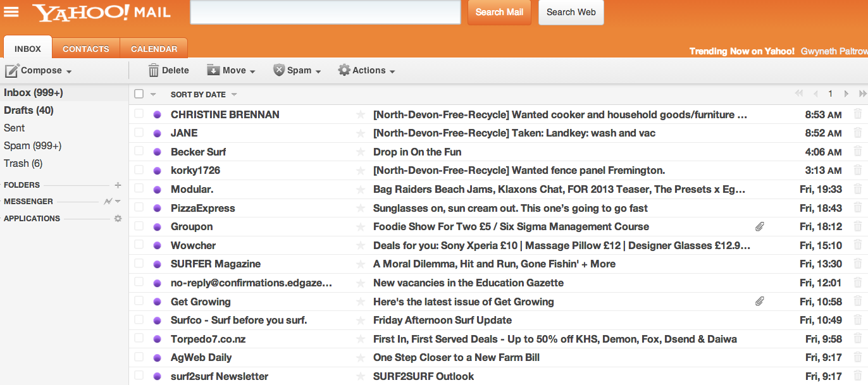
Task: Click the search input field
Action: (325, 12)
